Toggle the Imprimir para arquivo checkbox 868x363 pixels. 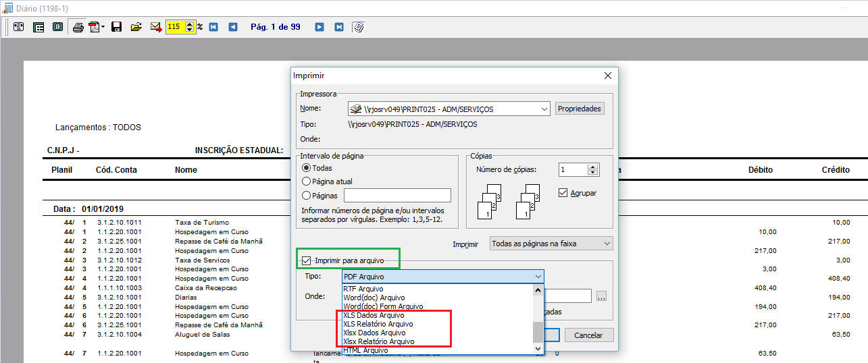[307, 260]
